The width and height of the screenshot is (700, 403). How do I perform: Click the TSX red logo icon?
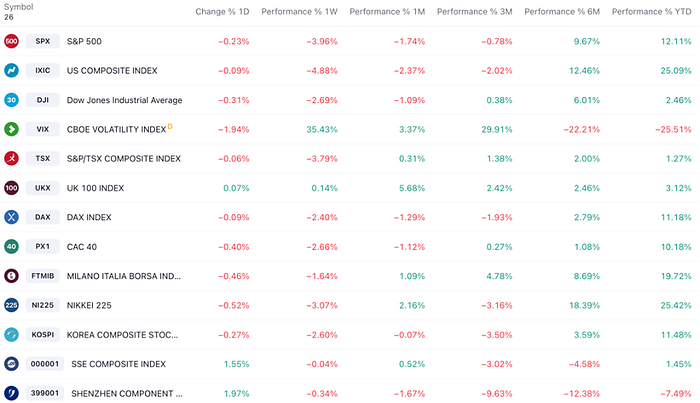[x=11, y=158]
